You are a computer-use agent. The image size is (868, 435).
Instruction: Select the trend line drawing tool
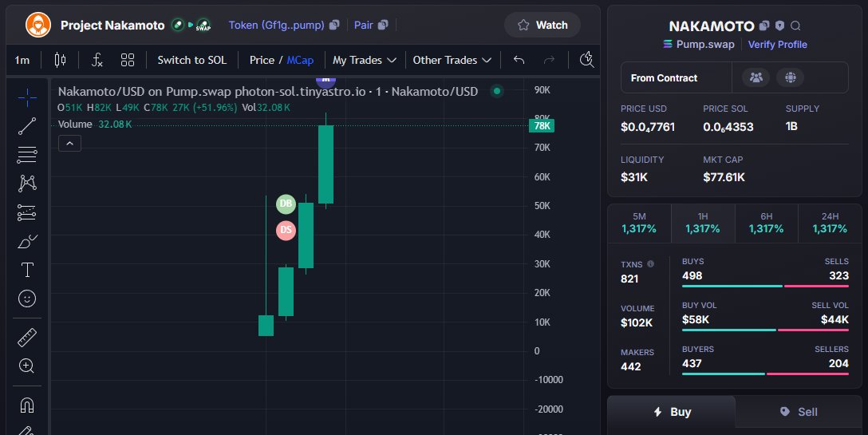(26, 126)
